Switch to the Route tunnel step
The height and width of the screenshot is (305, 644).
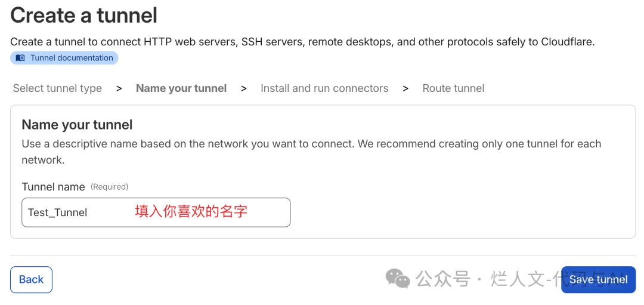tap(453, 88)
